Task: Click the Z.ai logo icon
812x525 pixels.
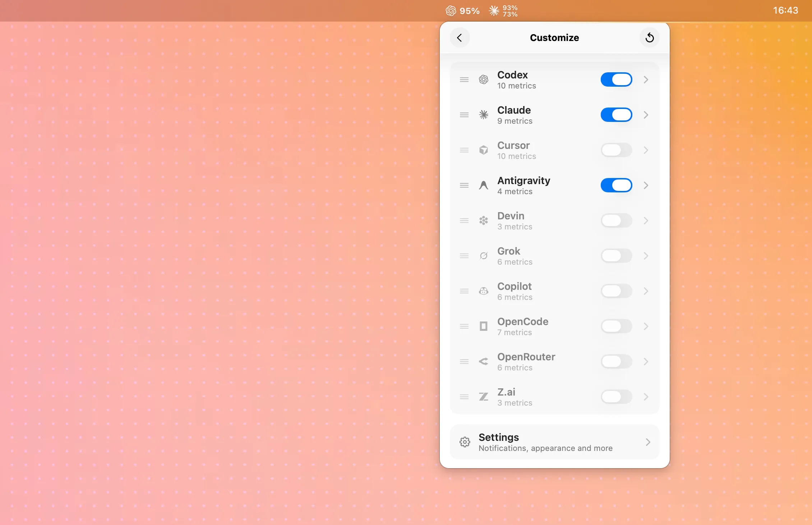Action: coord(484,397)
